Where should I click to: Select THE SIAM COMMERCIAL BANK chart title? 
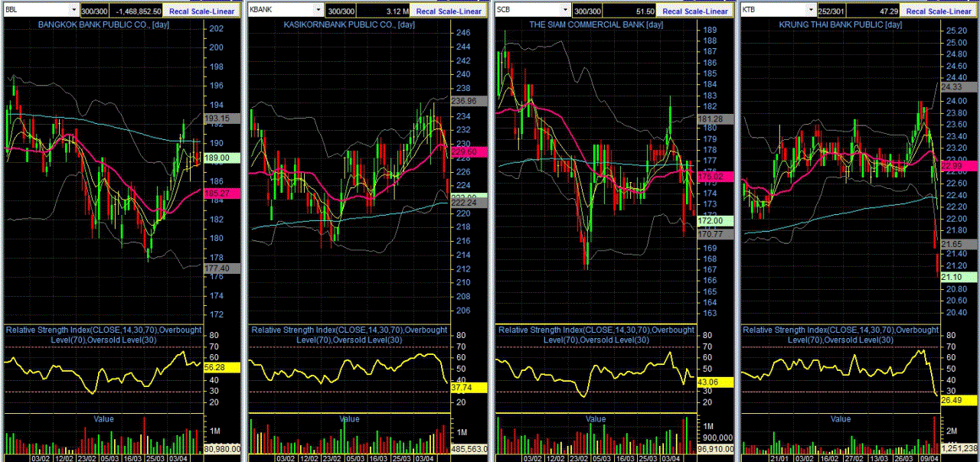(596, 25)
